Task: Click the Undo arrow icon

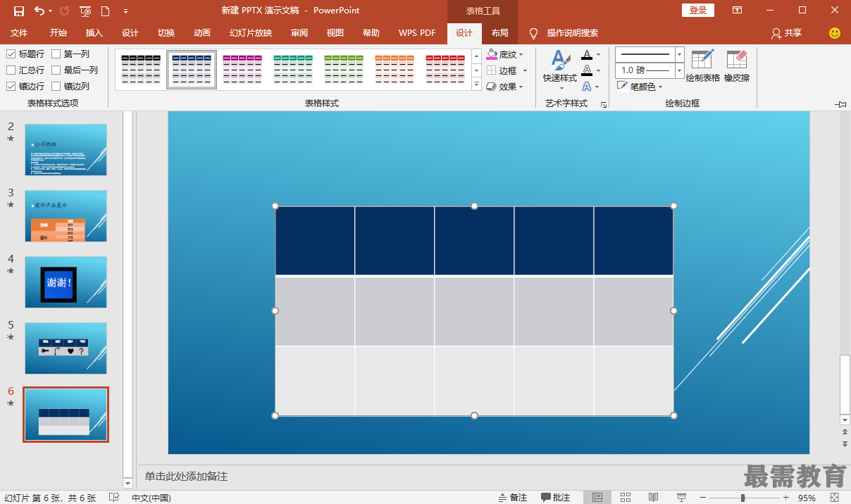Action: (39, 11)
